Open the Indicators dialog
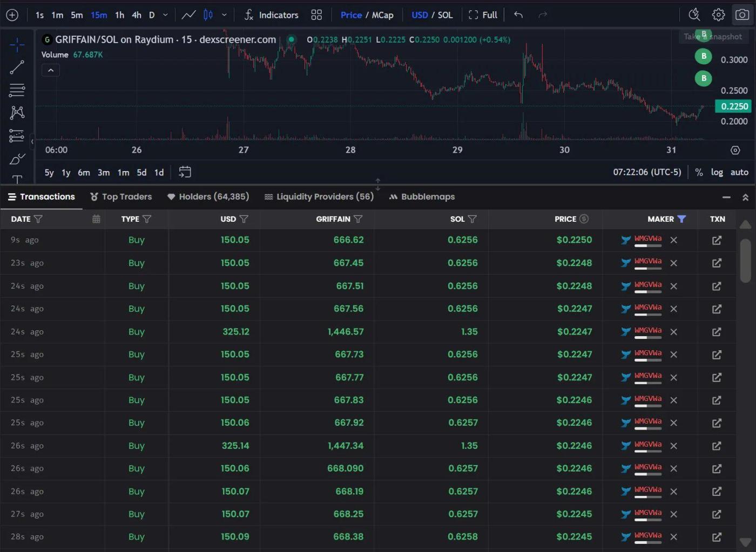756x552 pixels. [271, 15]
